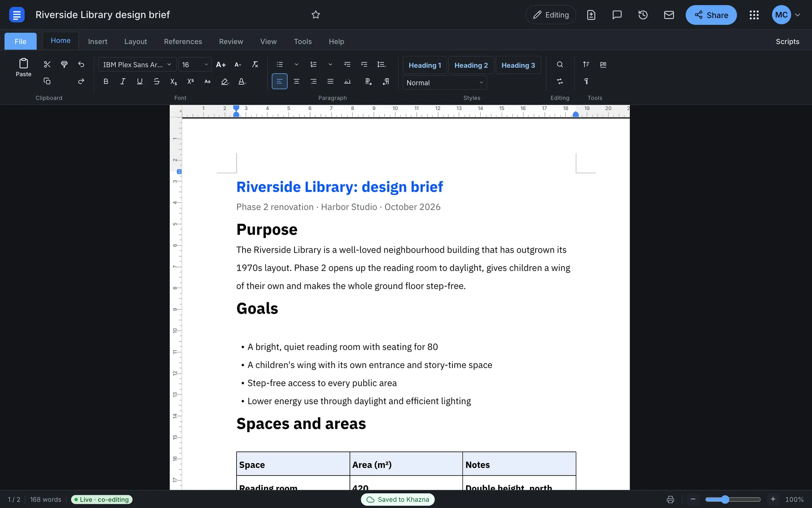The width and height of the screenshot is (812, 508).
Task: Open the Scripts panel
Action: click(x=787, y=41)
